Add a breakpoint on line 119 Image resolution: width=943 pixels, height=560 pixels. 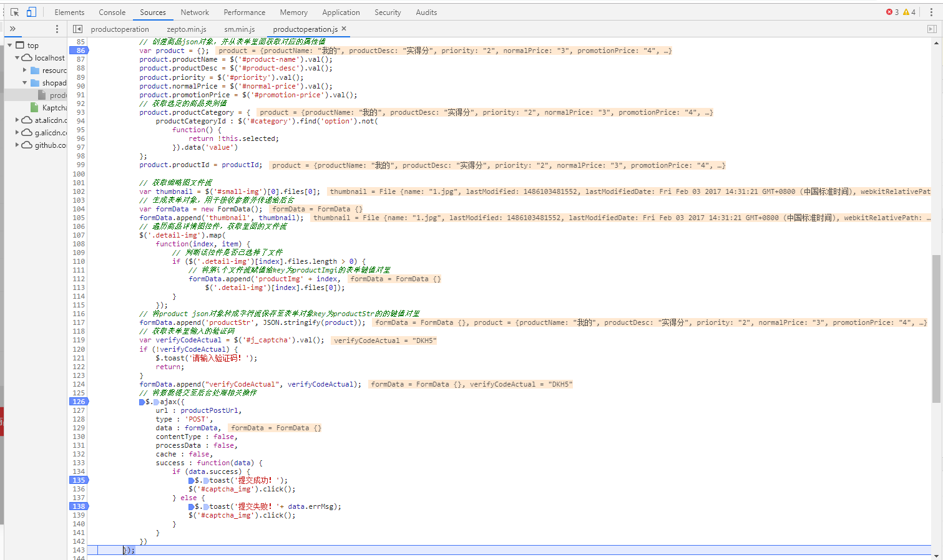pos(79,340)
